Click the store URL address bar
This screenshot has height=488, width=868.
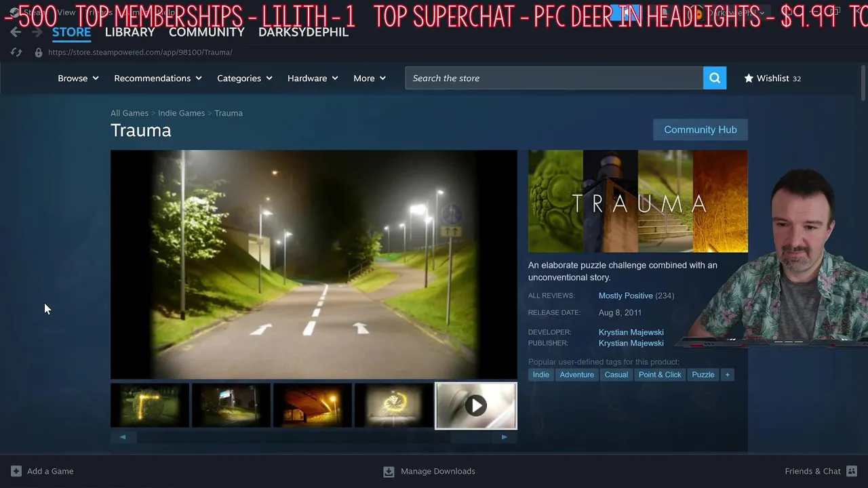point(140,52)
